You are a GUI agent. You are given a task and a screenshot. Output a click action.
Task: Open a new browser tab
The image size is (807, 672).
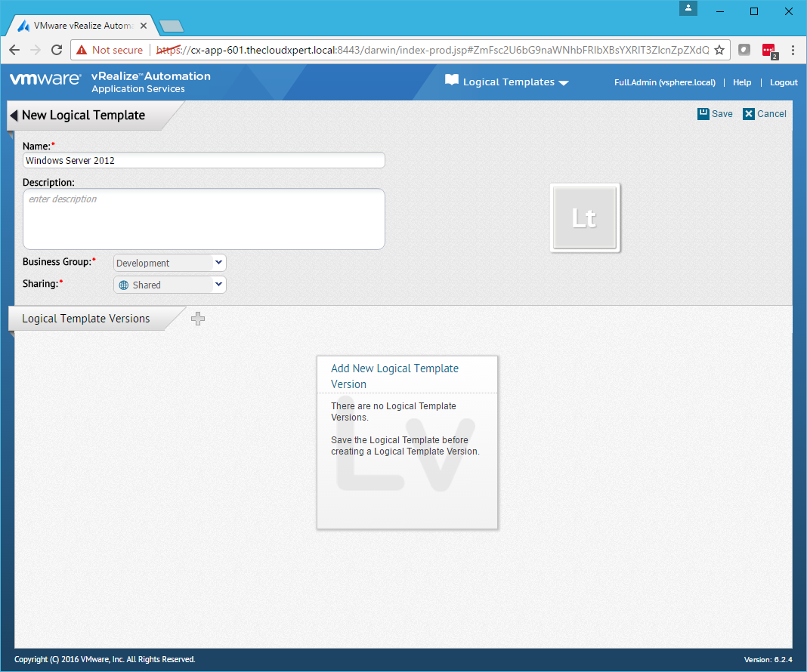coord(172,26)
